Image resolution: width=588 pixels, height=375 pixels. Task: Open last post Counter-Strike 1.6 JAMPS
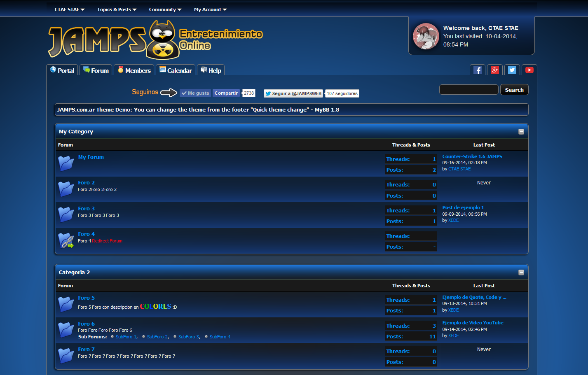[x=472, y=156]
